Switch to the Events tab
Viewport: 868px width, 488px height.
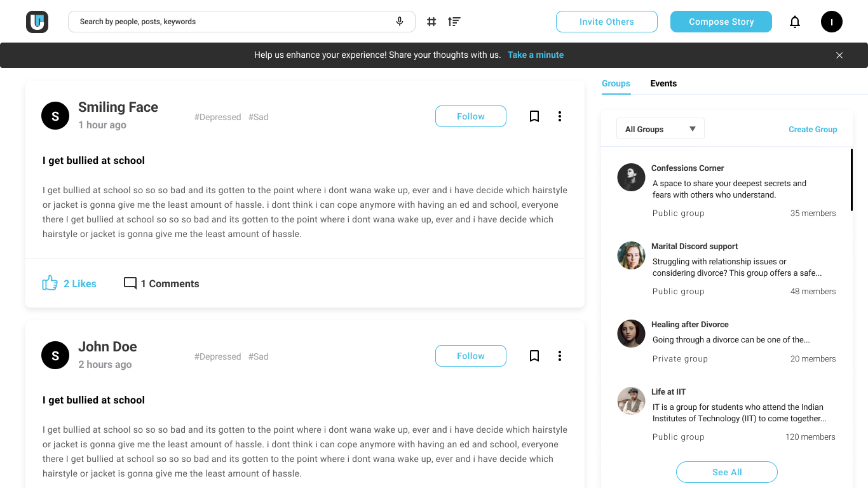coord(663,83)
